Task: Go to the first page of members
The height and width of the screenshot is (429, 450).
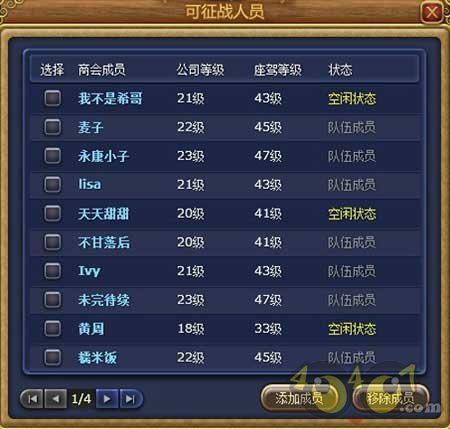Action: coord(33,399)
